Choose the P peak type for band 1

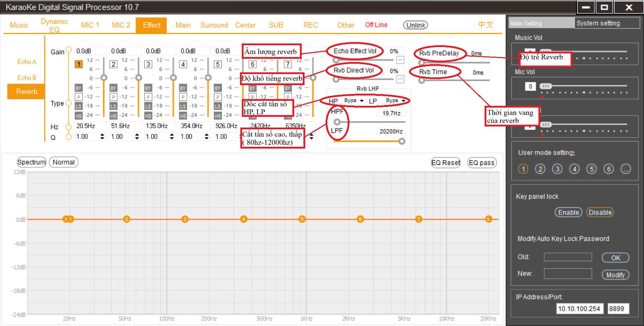(78, 97)
